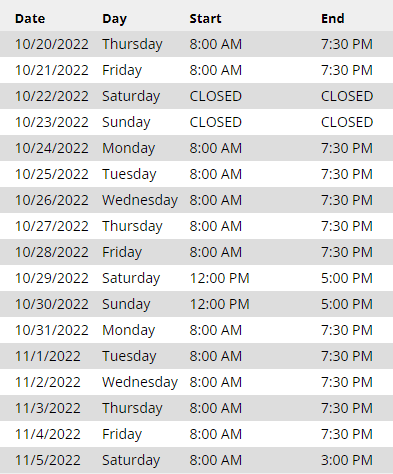
Task: Click CLOSED end cell for 10/22/2022
Action: tap(347, 96)
